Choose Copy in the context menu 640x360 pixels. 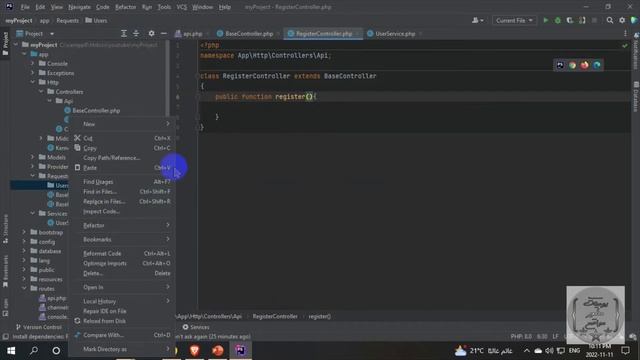click(122, 148)
